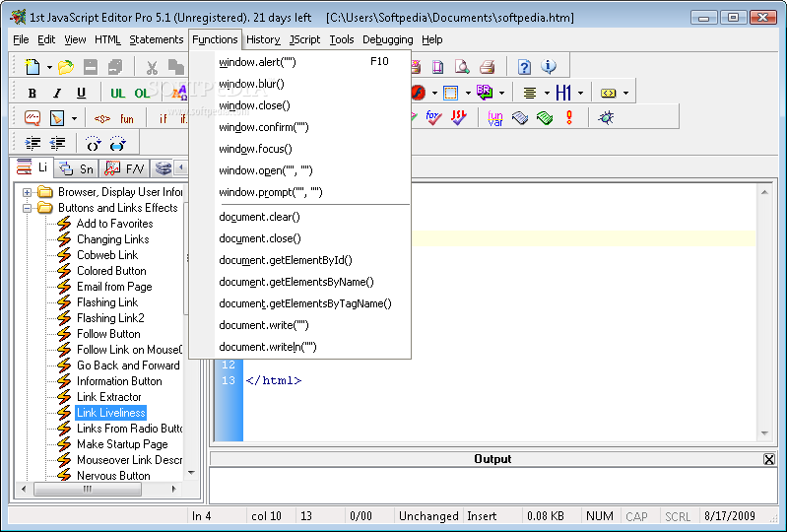Screen dimensions: 787x532
Task: Click the green scroll page icon
Action: click(x=545, y=118)
